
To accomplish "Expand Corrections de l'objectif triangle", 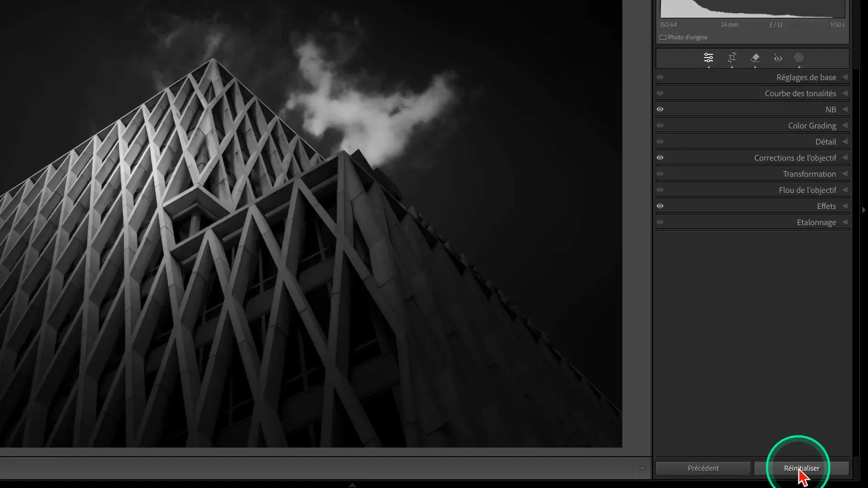I will [845, 158].
